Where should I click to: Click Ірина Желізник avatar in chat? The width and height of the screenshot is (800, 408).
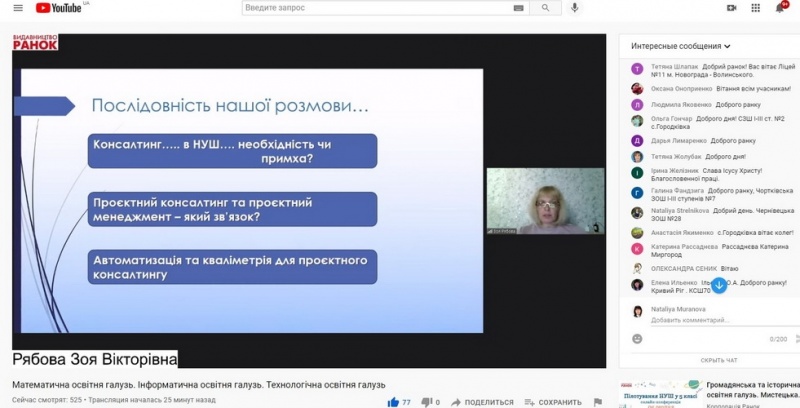(637, 173)
